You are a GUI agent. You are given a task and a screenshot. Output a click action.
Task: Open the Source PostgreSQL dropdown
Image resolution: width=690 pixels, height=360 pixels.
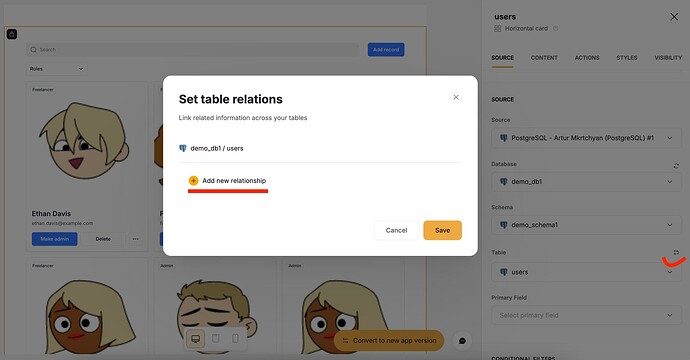click(586, 138)
